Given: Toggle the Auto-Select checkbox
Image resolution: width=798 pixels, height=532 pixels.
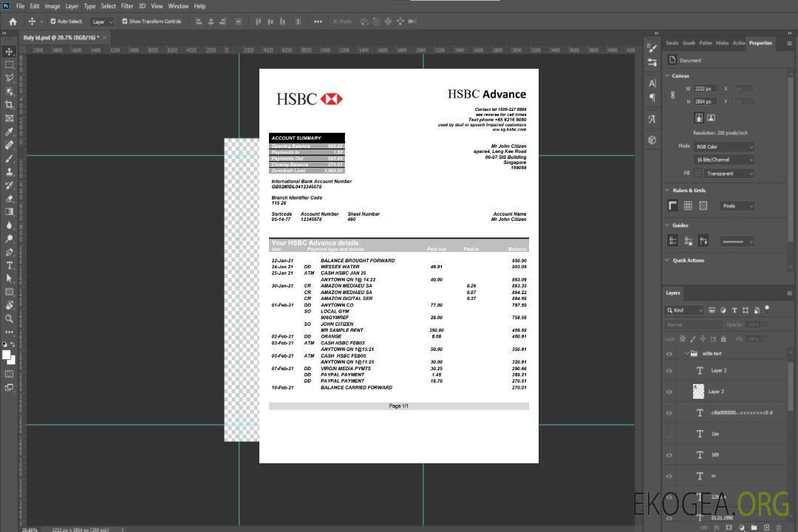Looking at the screenshot, I should pos(53,21).
